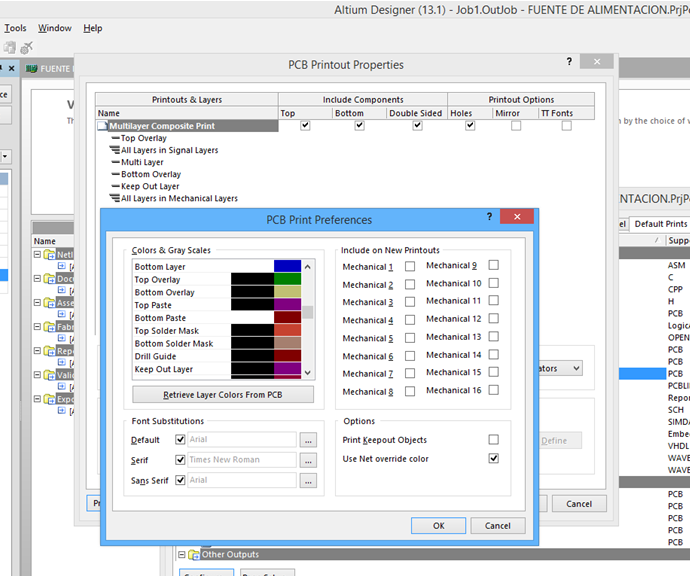This screenshot has width=690, height=576.
Task: Enable Print Keepout Objects option
Action: point(494,440)
